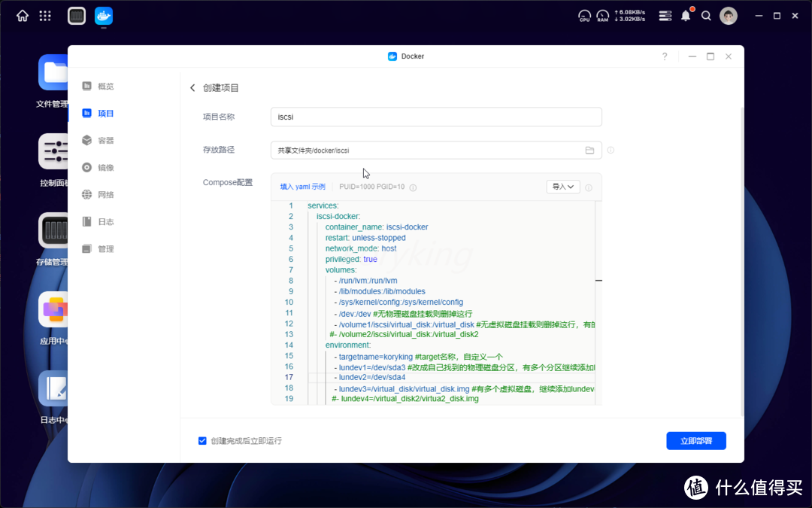Viewport: 812px width, 508px height.
Task: Click the 立即部署 button
Action: click(x=695, y=441)
